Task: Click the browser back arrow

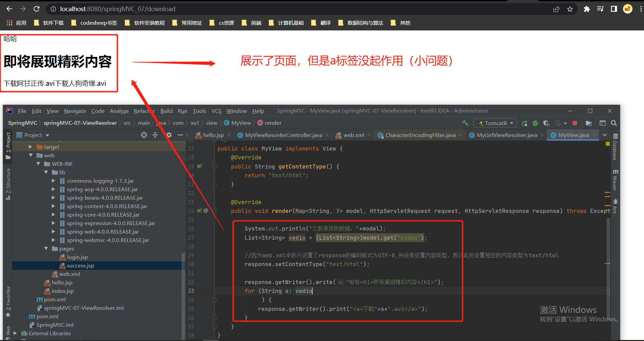Action: point(9,9)
